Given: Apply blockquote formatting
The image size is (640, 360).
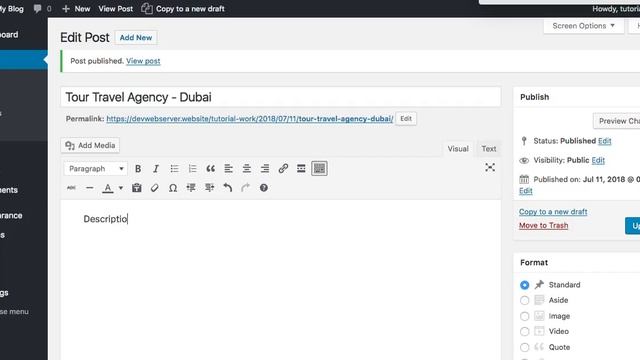Looking at the screenshot, I should [x=210, y=169].
